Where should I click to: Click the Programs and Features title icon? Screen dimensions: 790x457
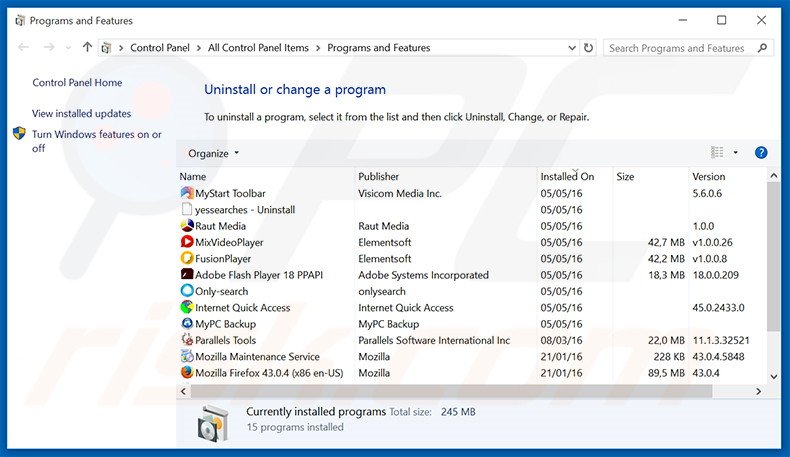(20, 21)
